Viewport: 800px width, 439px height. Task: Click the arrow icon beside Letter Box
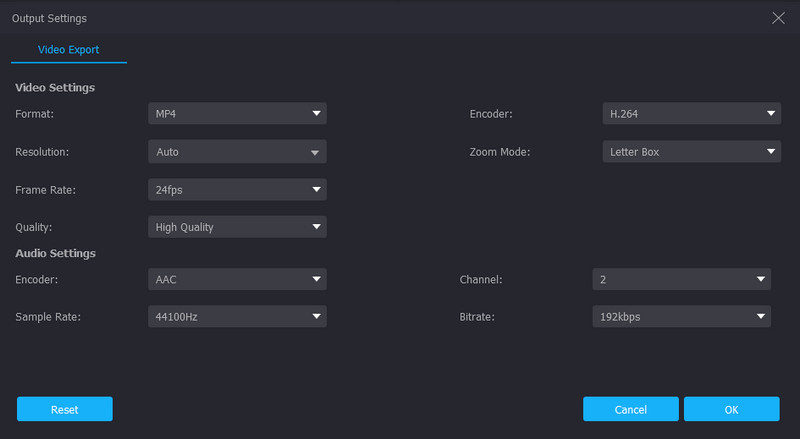(770, 152)
